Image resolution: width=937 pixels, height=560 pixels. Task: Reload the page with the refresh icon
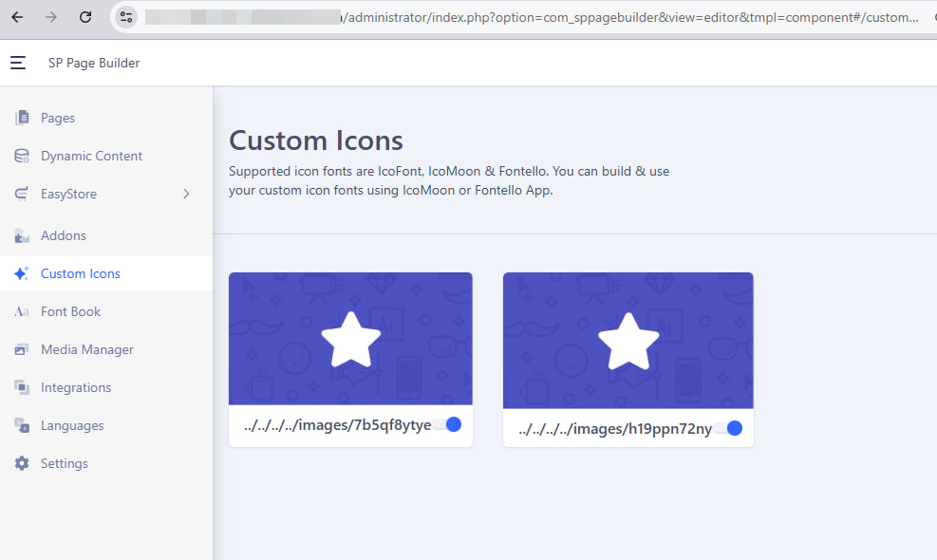coord(85,17)
